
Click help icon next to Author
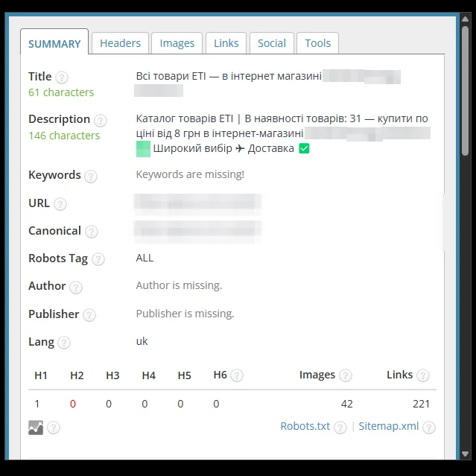click(76, 288)
